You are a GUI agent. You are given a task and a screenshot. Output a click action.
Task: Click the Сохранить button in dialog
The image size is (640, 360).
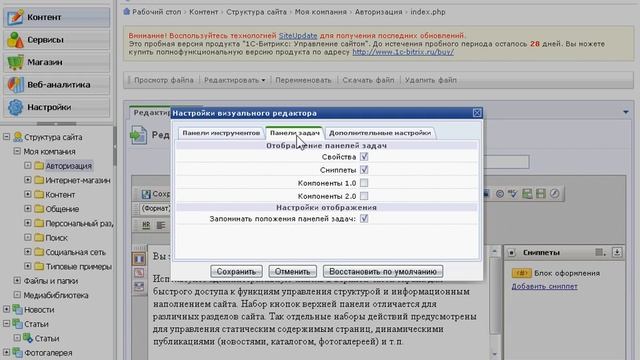point(236,271)
